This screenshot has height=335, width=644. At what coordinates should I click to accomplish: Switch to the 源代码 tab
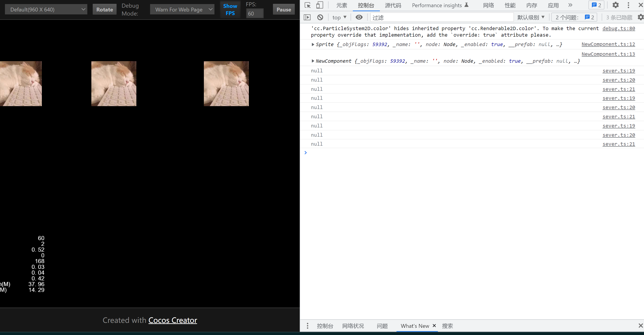(393, 5)
